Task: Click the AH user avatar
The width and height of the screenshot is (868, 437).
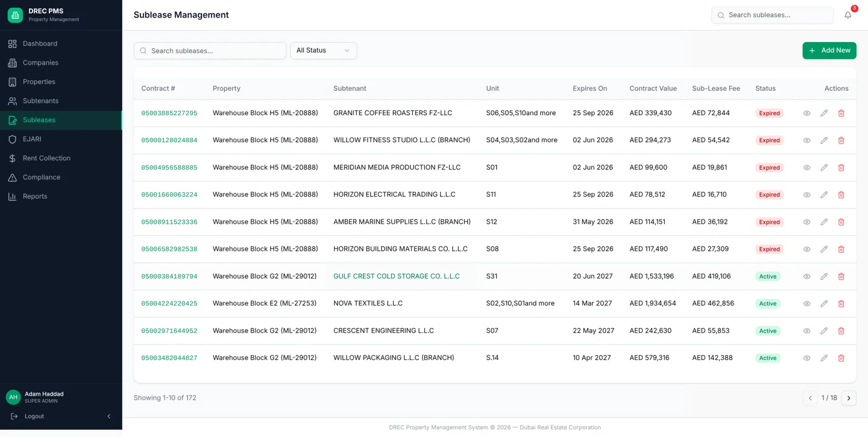Action: click(13, 397)
